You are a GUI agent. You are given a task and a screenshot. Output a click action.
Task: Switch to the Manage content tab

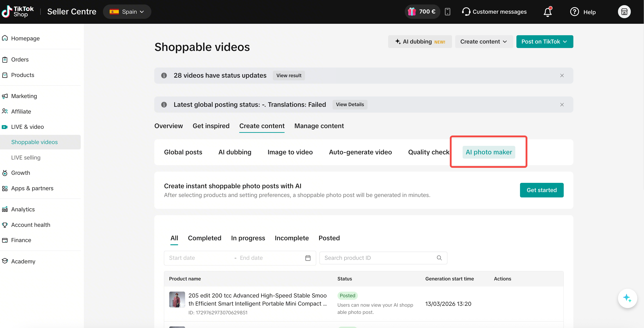click(x=319, y=126)
